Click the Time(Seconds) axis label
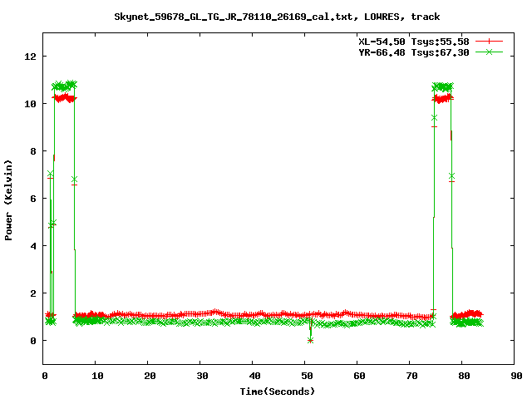The height and width of the screenshot is (399, 532). tap(277, 392)
